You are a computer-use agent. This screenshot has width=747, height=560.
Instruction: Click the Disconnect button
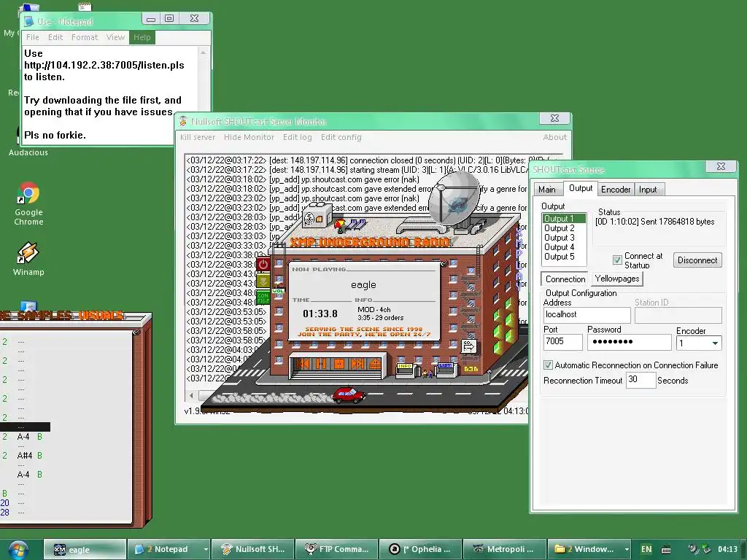(x=697, y=260)
